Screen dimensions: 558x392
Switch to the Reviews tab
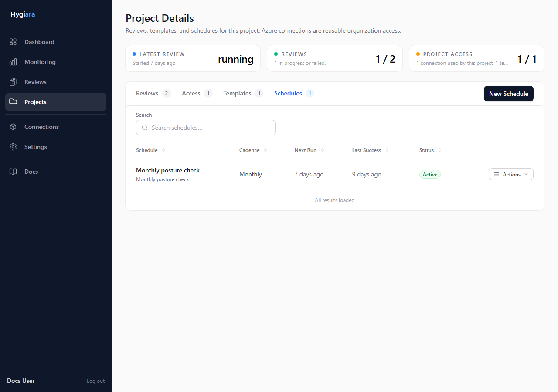click(x=153, y=93)
